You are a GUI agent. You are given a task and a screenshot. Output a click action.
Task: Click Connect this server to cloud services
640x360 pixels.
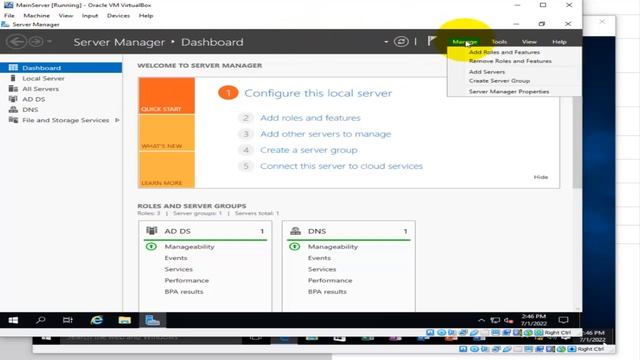[x=341, y=166]
